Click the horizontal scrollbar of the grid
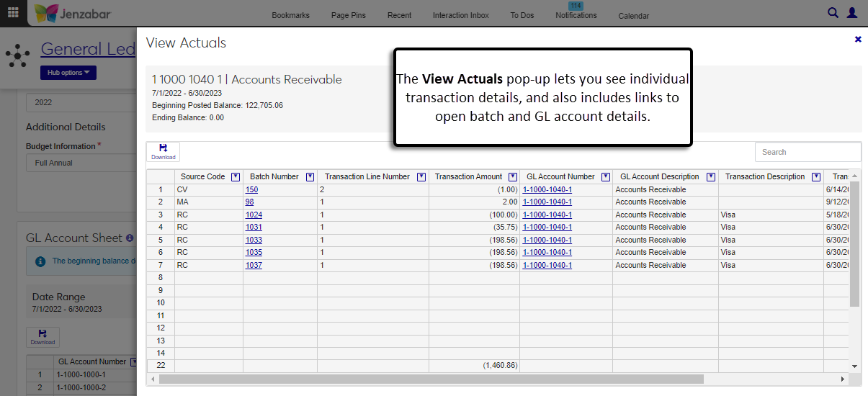Image resolution: width=868 pixels, height=396 pixels. [x=432, y=379]
